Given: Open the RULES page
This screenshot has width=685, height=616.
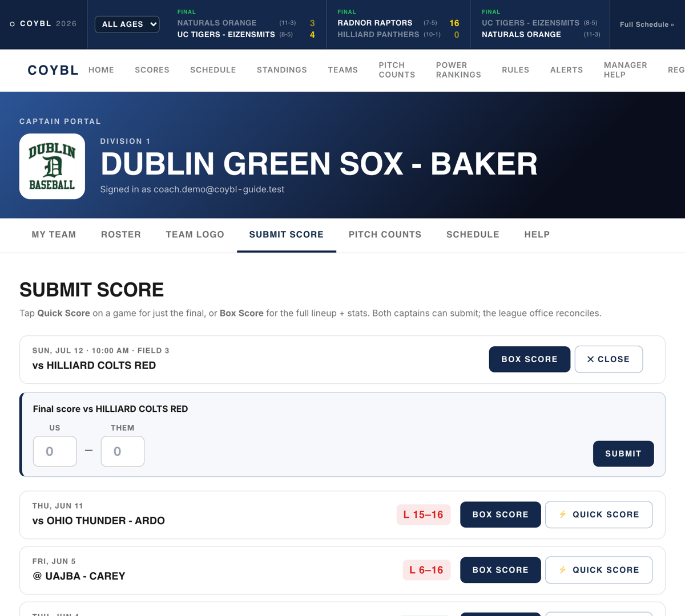Looking at the screenshot, I should click(x=515, y=70).
